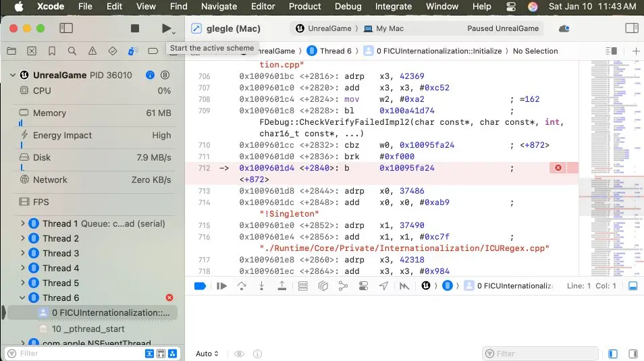Image resolution: width=644 pixels, height=361 pixels.
Task: Stop the running UnrealGame scheme
Action: [x=135, y=28]
